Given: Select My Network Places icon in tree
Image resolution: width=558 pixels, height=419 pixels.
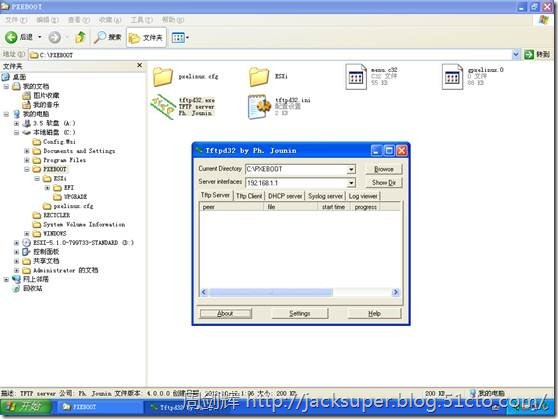Looking at the screenshot, I should coord(16,279).
